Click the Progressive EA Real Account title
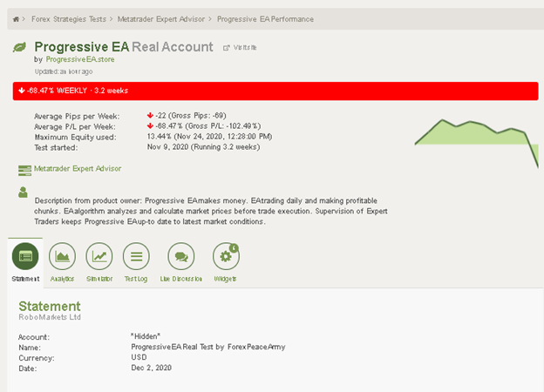 click(124, 47)
